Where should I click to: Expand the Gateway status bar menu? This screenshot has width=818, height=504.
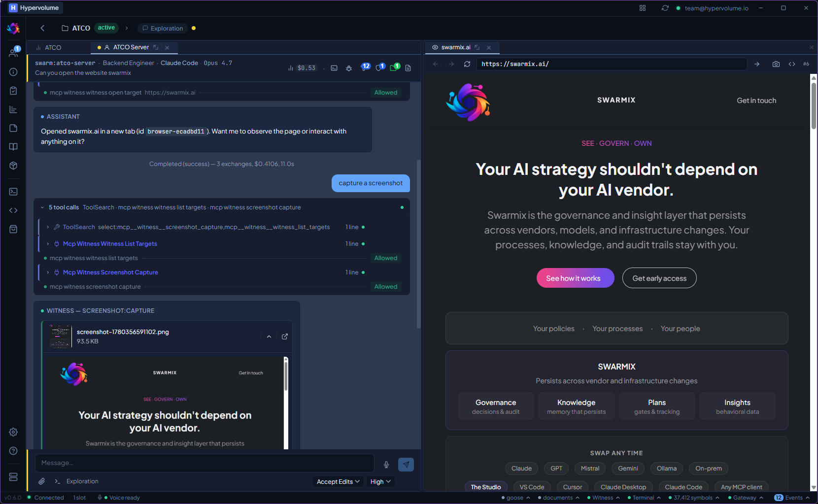tap(746, 498)
